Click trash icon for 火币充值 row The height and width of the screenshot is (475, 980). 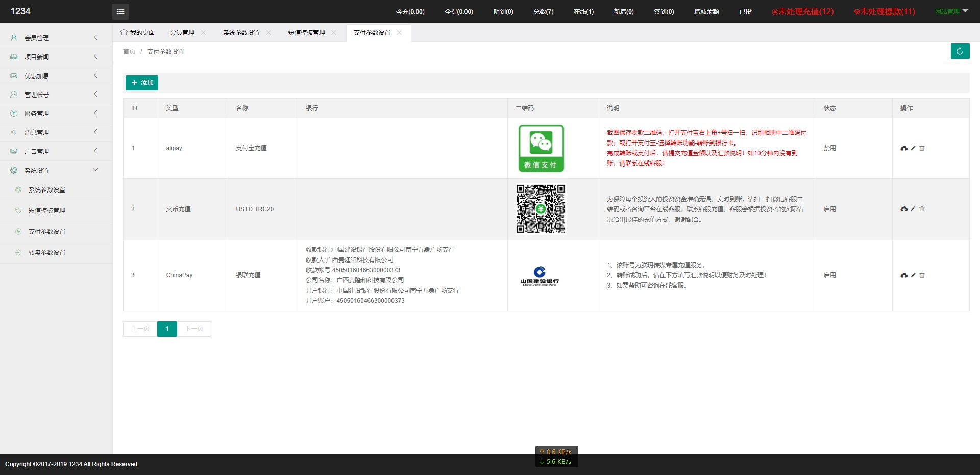[x=922, y=209]
